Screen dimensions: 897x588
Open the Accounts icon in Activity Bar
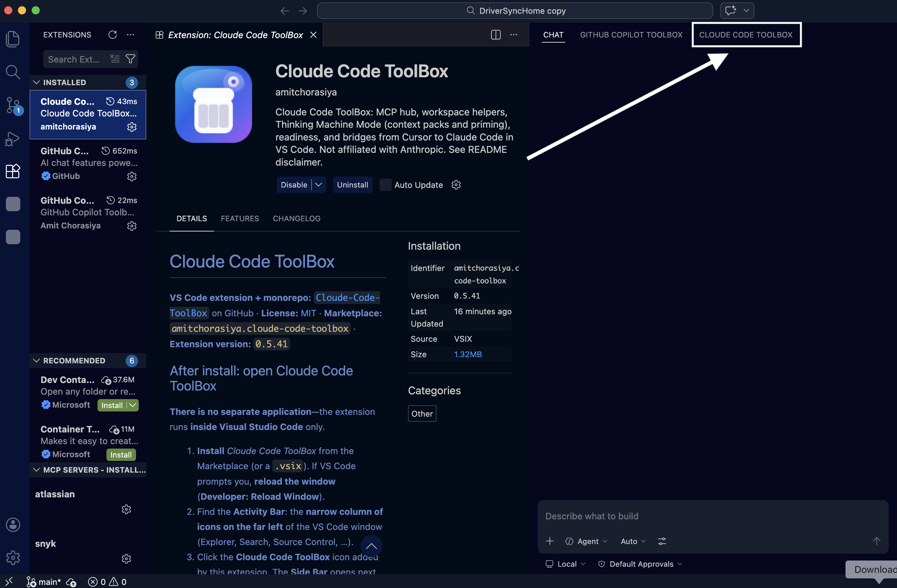click(x=13, y=525)
